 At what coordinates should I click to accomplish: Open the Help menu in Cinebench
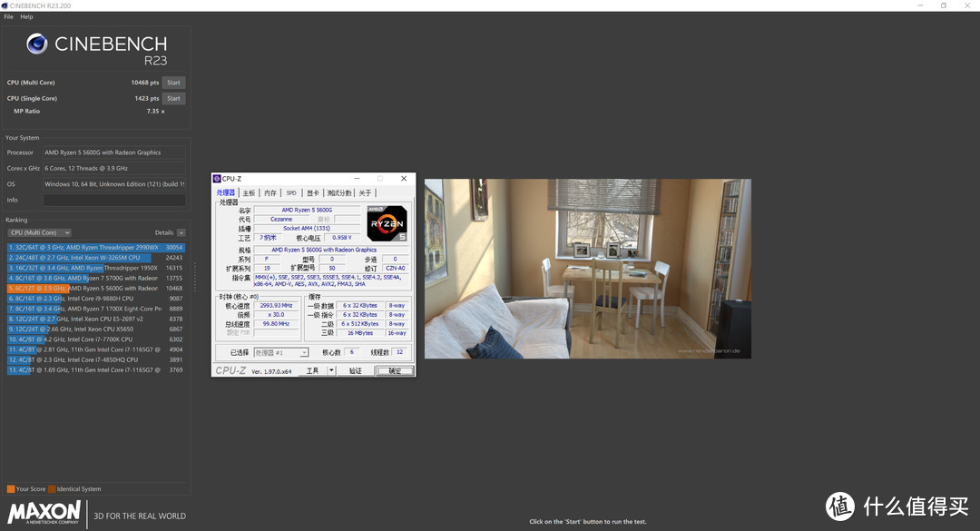(26, 17)
